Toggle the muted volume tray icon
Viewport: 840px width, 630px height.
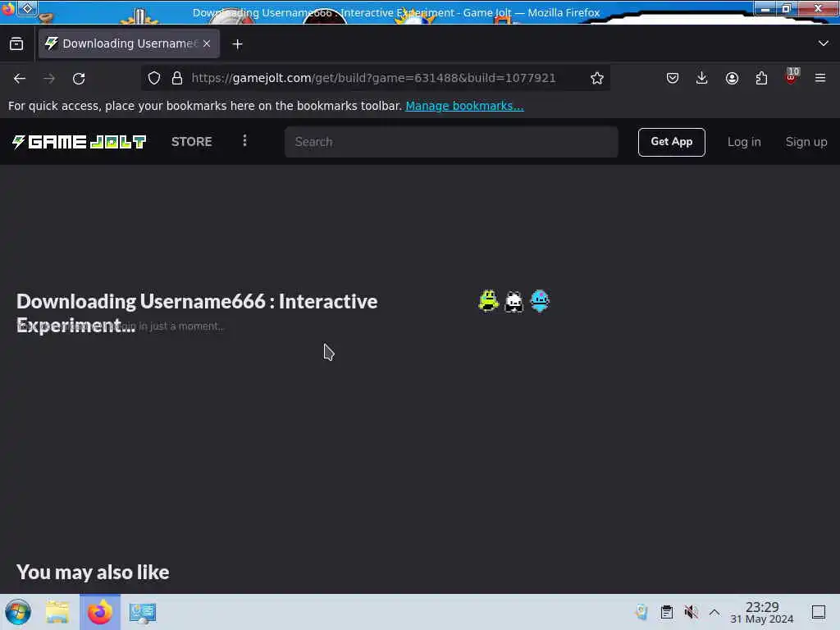(691, 612)
